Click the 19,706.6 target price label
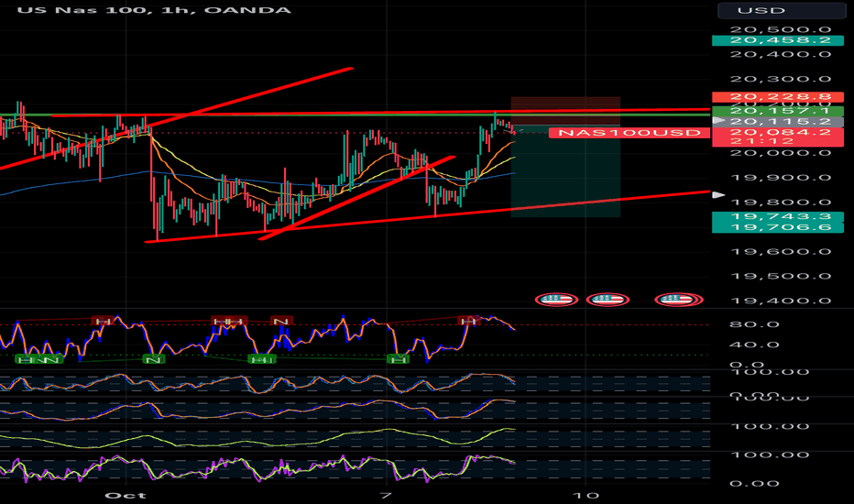This screenshot has height=504, width=854. point(778,227)
